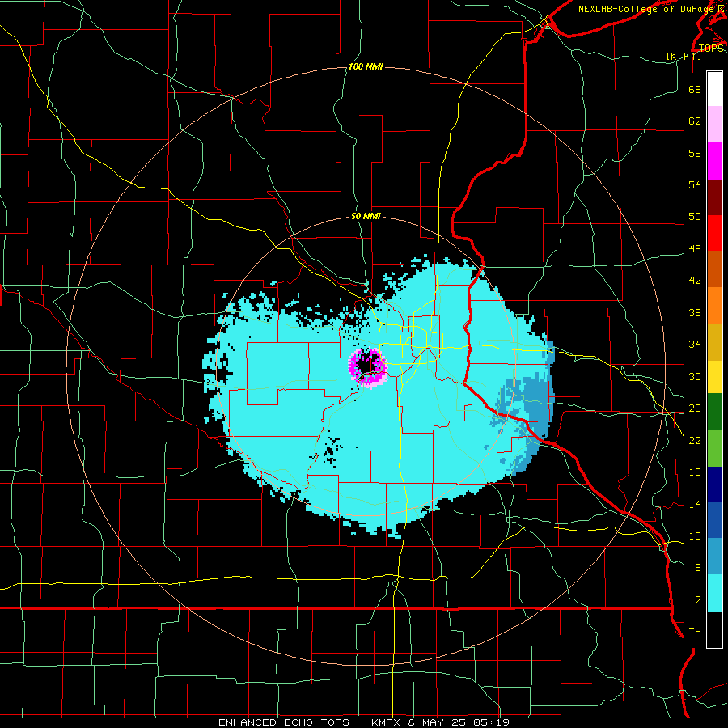This screenshot has height=728, width=728.
Task: Click the 62 value on the legend
Action: pyautogui.click(x=695, y=121)
